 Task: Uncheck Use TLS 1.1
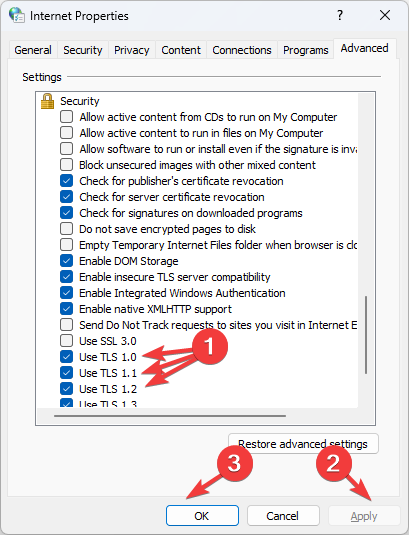(x=67, y=373)
